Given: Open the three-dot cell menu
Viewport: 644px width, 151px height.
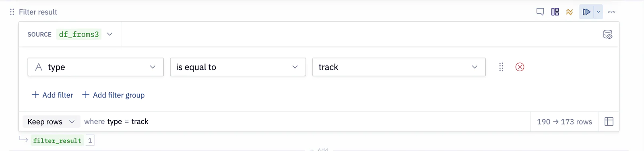Looking at the screenshot, I should [611, 12].
